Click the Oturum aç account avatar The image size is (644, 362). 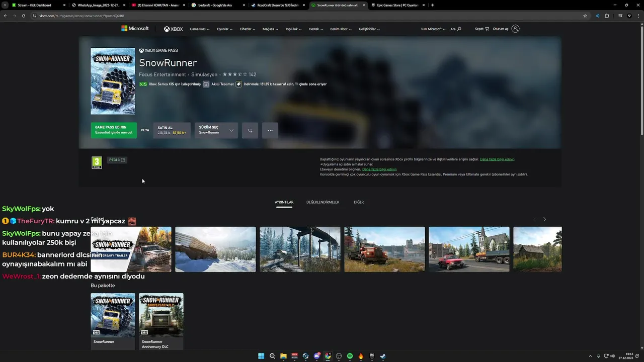coord(515,29)
